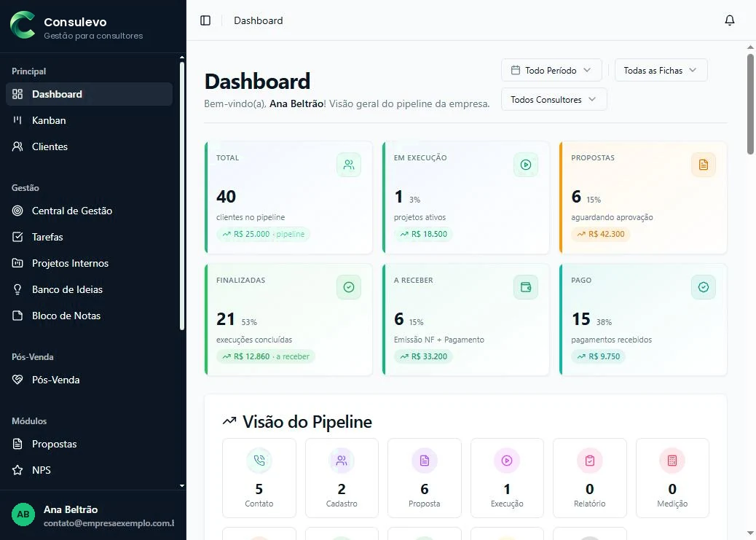Image resolution: width=756 pixels, height=540 pixels.
Task: Click the Banco de Ideias lightbulb icon
Action: 17,289
